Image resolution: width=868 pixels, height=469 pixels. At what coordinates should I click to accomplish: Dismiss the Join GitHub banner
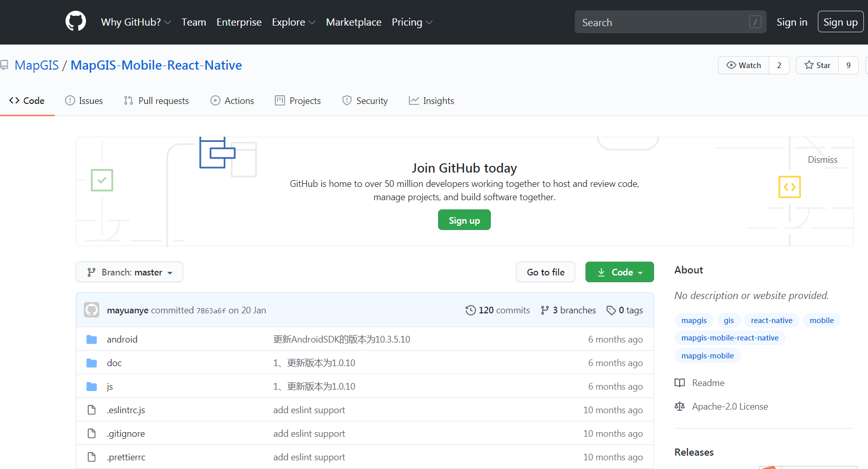[x=822, y=160]
